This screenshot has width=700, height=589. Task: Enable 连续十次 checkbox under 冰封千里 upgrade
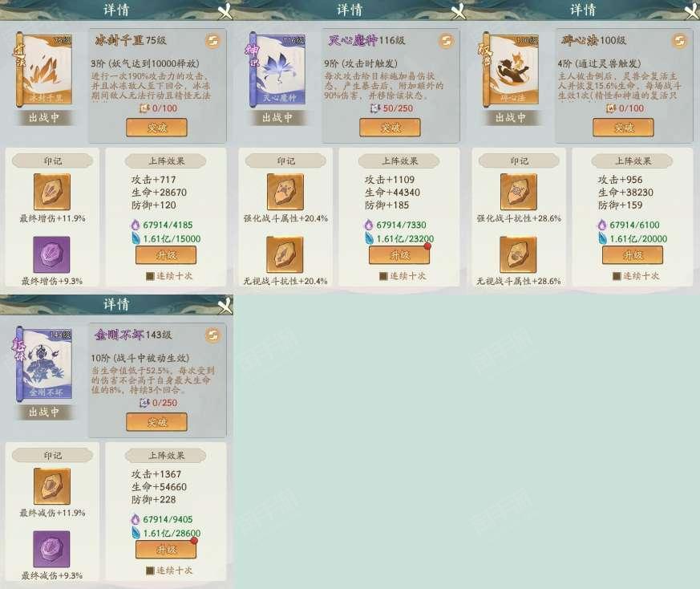(151, 276)
